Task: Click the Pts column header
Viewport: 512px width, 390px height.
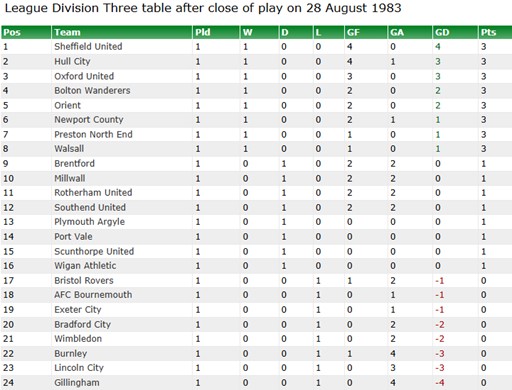Action: click(488, 32)
